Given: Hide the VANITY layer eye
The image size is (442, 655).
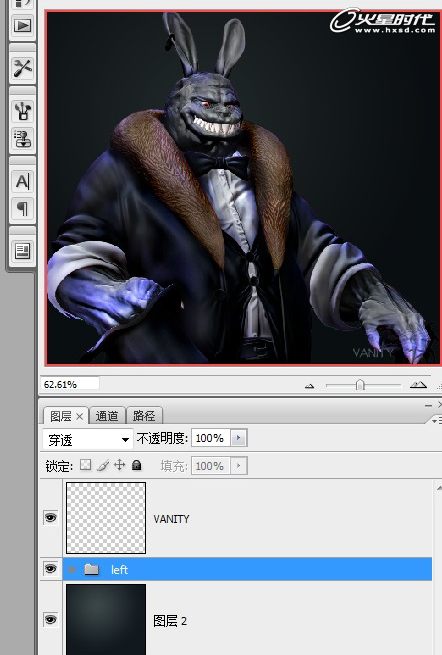Looking at the screenshot, I should (51, 518).
